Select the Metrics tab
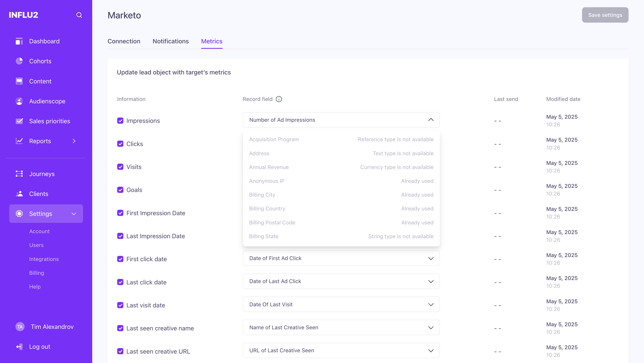The height and width of the screenshot is (363, 644). [x=212, y=41]
